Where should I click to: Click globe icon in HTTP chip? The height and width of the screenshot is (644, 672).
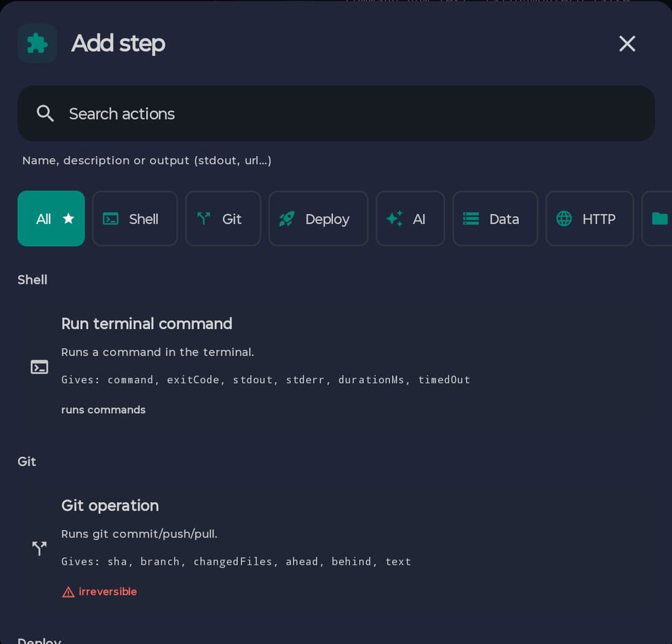(x=564, y=218)
